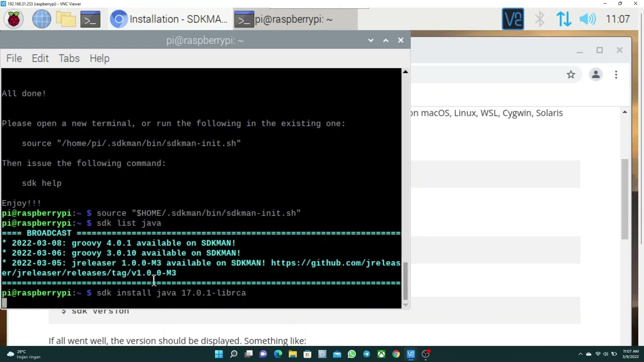Open Google Chrome from the Windows taskbar

(396, 354)
